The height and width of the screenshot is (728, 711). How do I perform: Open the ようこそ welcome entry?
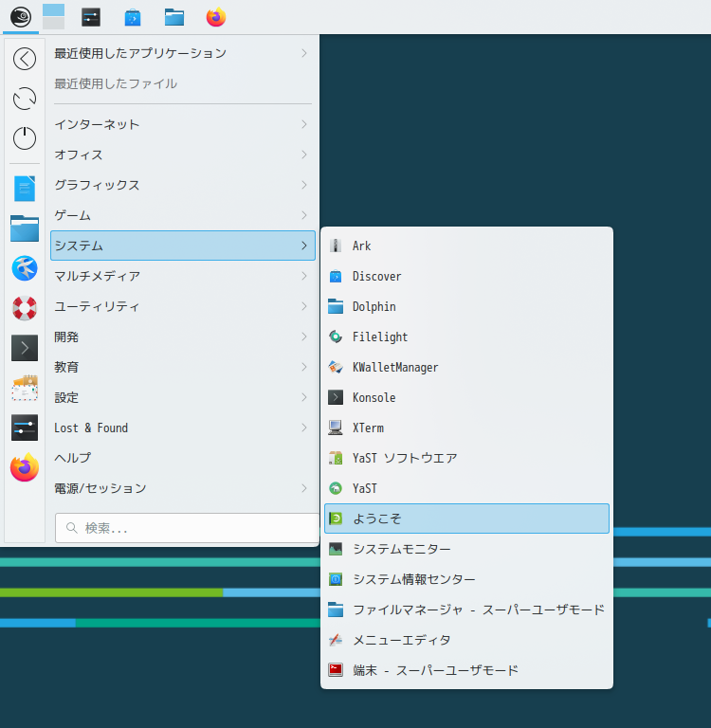tap(466, 519)
